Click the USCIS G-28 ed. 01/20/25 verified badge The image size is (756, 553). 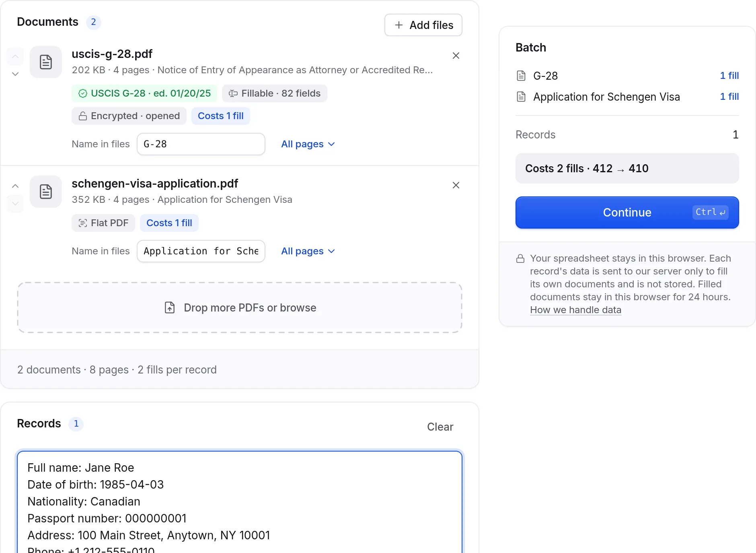[x=144, y=93]
